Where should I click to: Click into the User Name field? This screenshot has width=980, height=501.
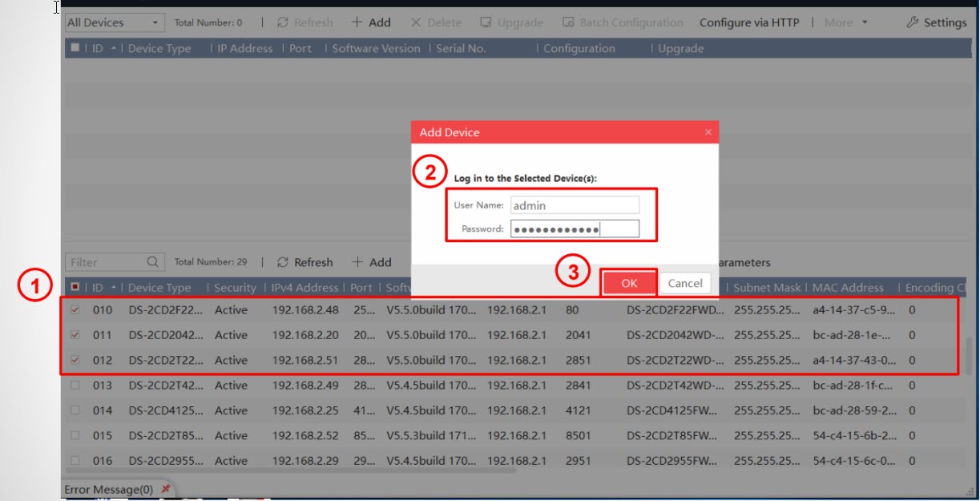[575, 205]
